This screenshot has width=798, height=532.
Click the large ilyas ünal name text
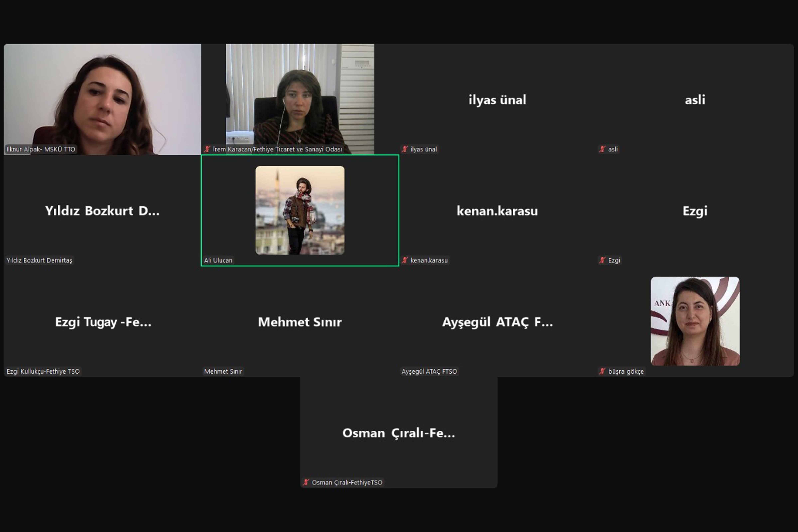point(497,100)
